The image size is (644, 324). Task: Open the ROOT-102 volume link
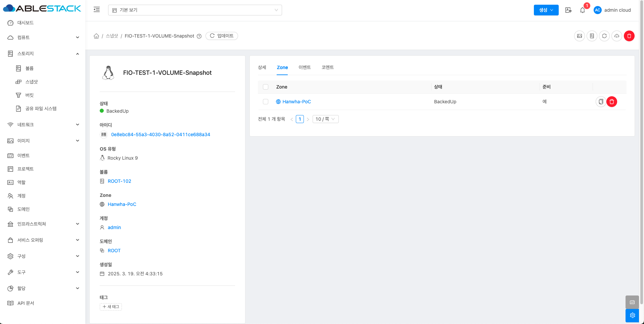point(119,181)
